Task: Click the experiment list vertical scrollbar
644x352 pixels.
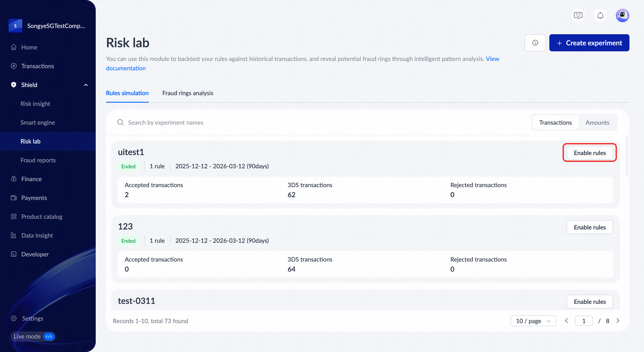Action: coord(626,156)
